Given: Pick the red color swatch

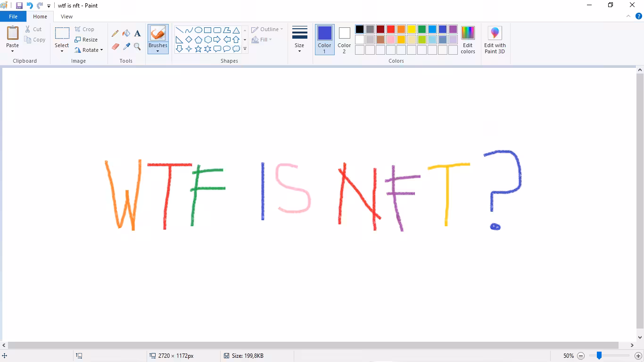Looking at the screenshot, I should point(391,29).
